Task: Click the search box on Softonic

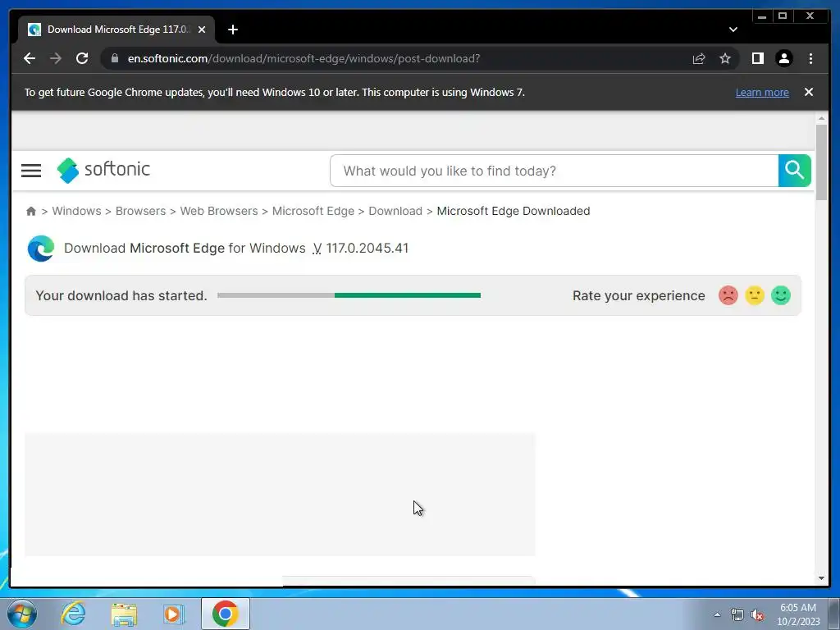Action: (555, 171)
